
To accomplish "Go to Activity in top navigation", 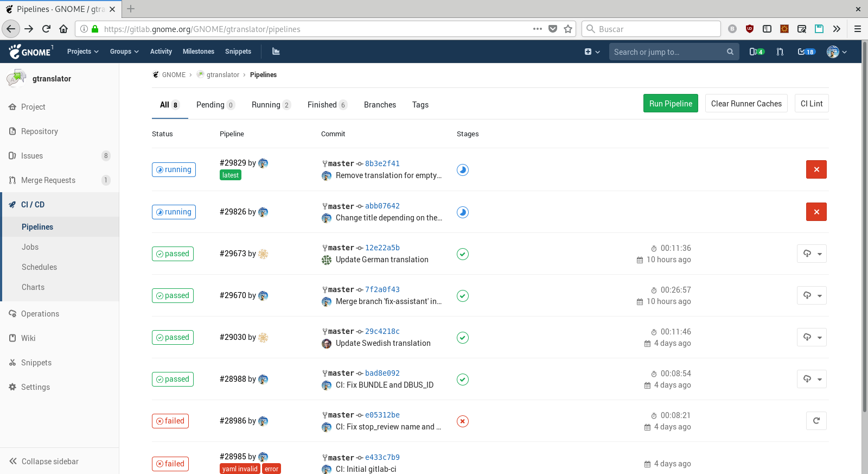I will (x=161, y=52).
